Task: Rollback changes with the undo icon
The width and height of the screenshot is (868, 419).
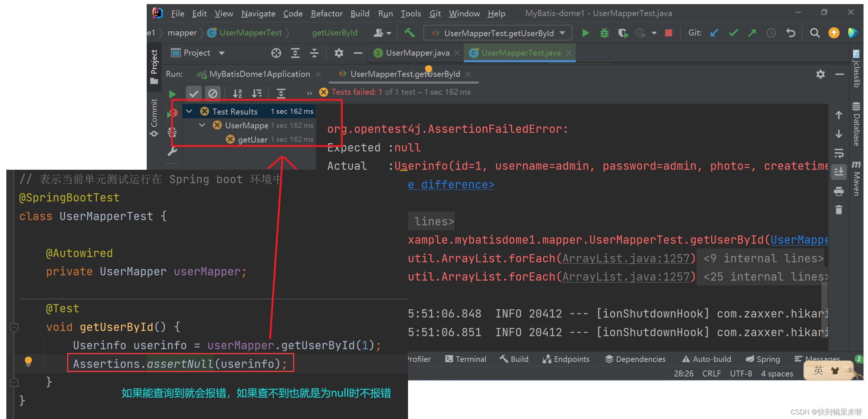Action: 790,33
